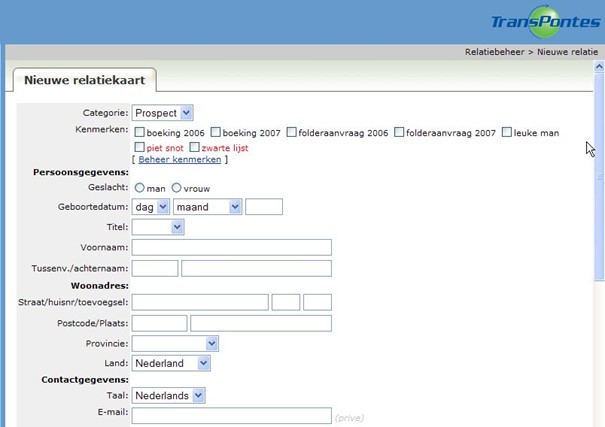
Task: Click into the Voornaam text field
Action: (231, 247)
